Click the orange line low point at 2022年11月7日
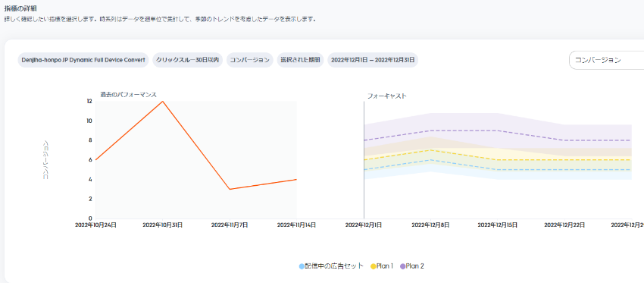 (230, 189)
